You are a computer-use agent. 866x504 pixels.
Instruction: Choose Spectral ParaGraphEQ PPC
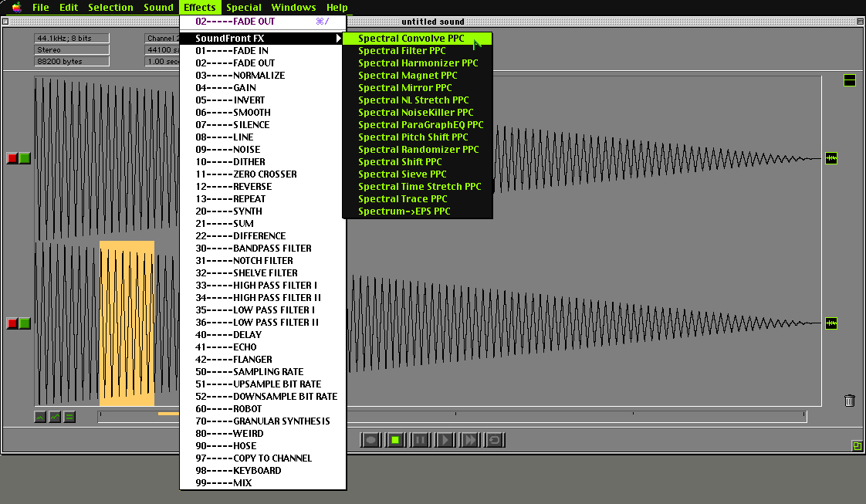click(417, 125)
